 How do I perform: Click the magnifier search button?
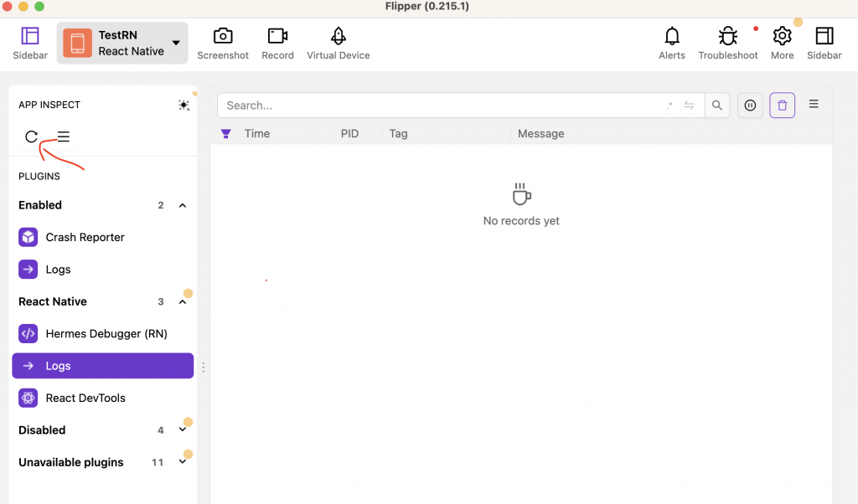[x=717, y=105]
